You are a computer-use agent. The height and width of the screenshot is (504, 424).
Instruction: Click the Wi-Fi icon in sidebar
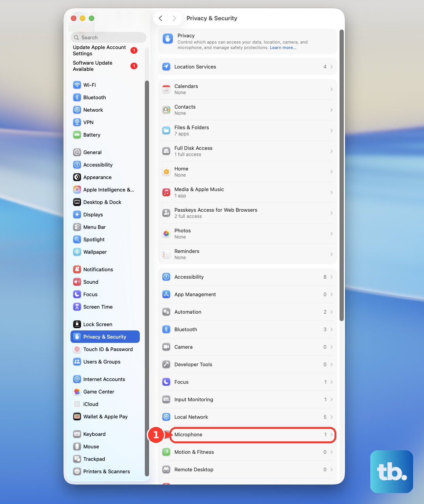(x=77, y=85)
